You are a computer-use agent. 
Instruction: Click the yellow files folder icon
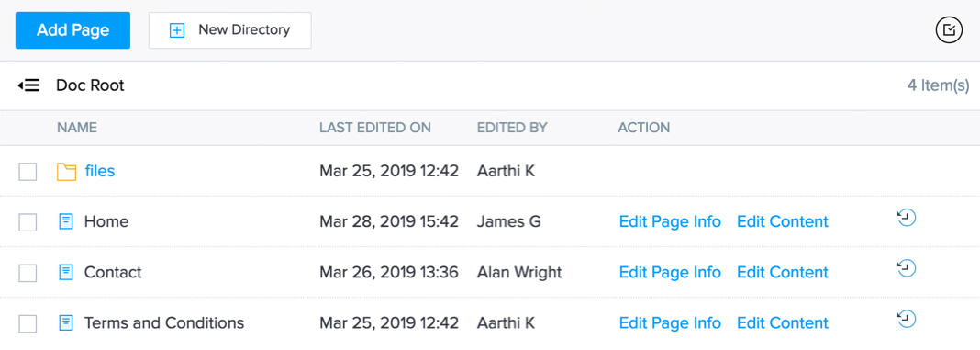coord(66,171)
